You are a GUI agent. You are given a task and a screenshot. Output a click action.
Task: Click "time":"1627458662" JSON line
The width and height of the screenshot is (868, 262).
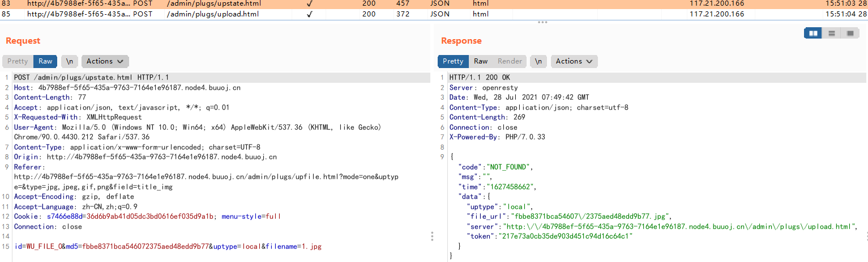point(498,187)
